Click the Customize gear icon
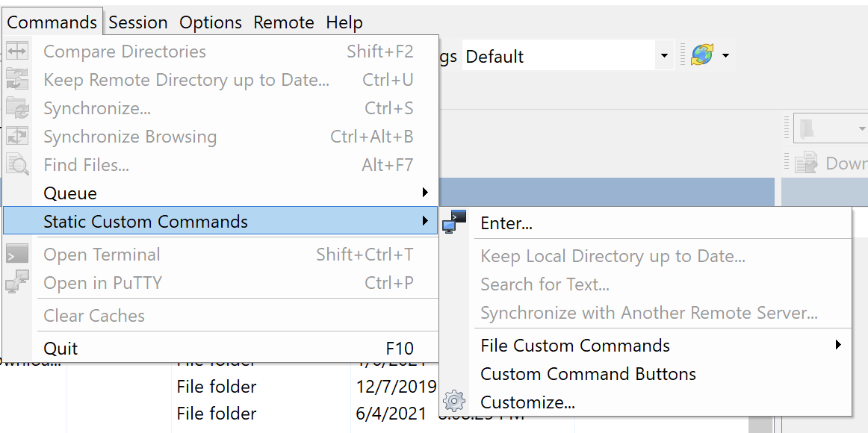Screen dimensions: 868x433 [454, 402]
